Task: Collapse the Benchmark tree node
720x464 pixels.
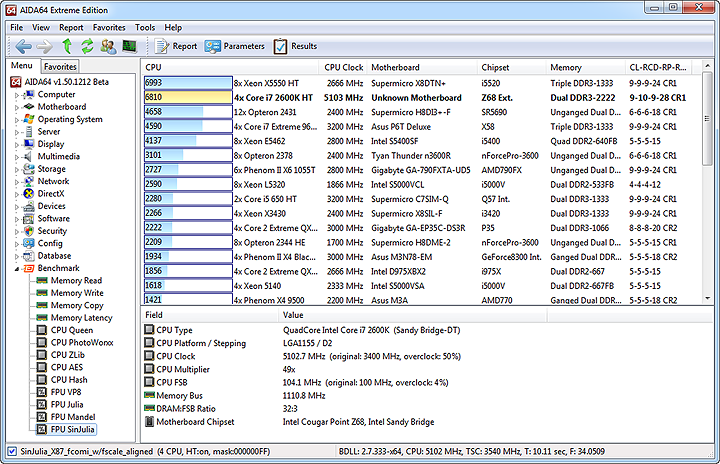Action: point(17,269)
